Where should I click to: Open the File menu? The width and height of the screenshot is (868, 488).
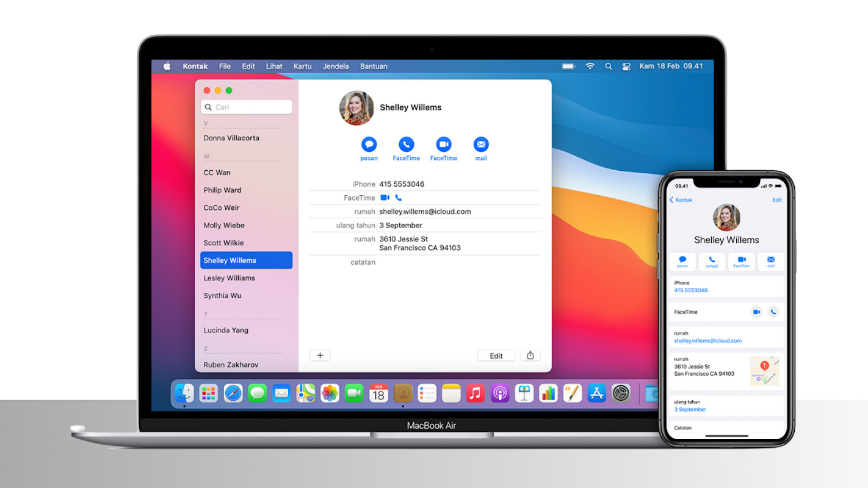click(x=225, y=66)
